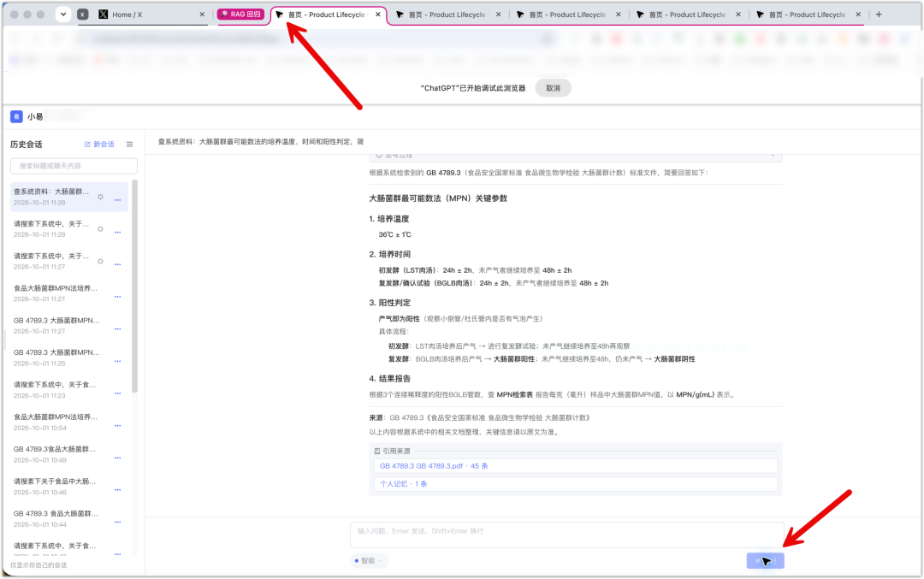Click 取消 to stop browser debugging
This screenshot has height=579, width=924.
553,88
